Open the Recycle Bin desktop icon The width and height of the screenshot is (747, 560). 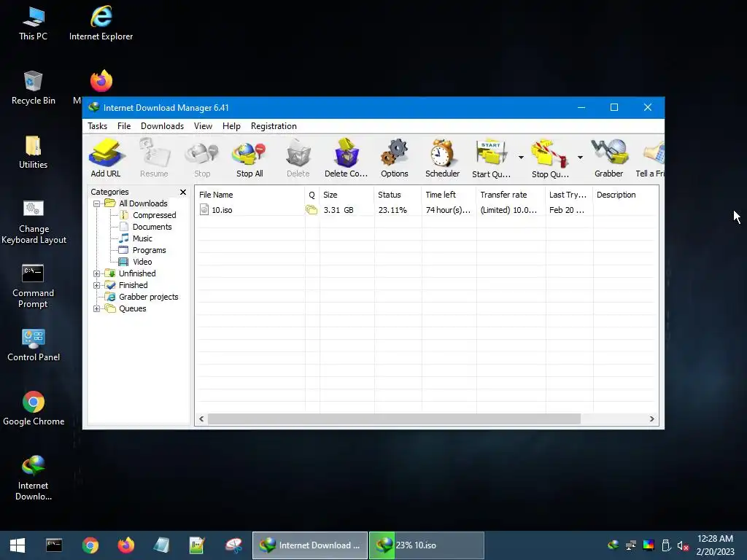pos(34,88)
